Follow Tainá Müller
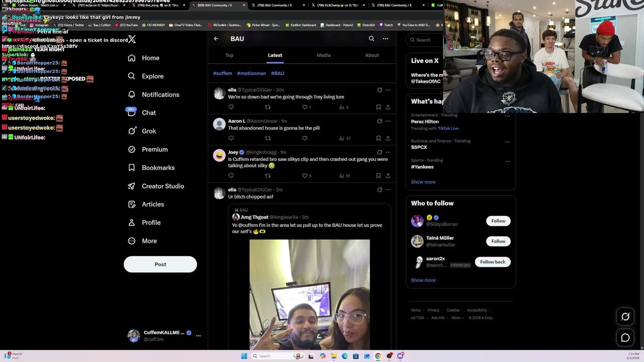 [x=498, y=241]
